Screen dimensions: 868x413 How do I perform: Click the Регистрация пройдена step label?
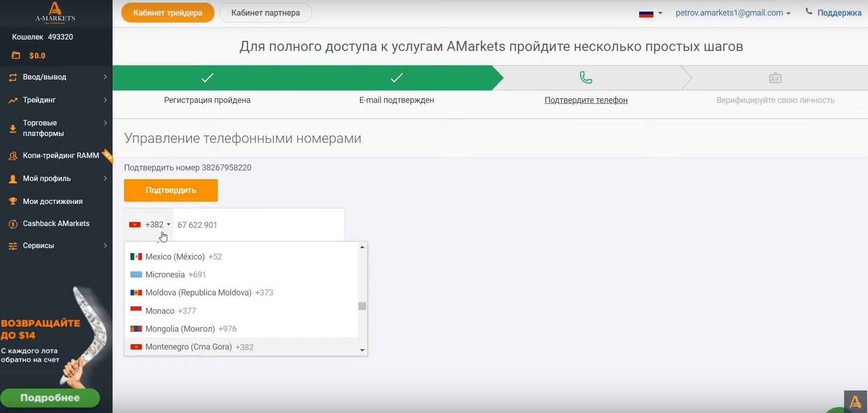(x=207, y=100)
